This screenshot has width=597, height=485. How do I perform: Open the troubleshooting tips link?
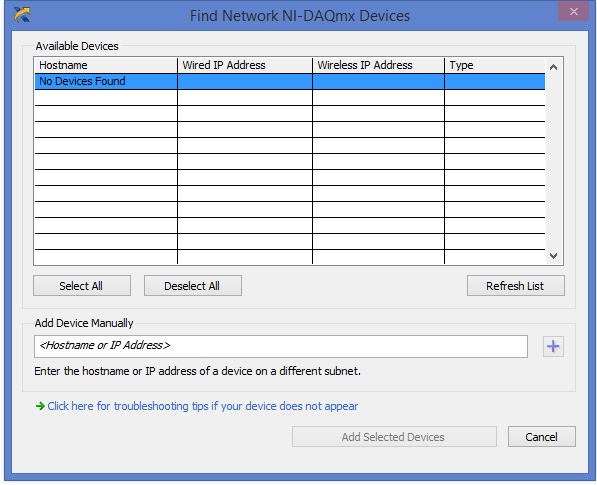pyautogui.click(x=203, y=406)
